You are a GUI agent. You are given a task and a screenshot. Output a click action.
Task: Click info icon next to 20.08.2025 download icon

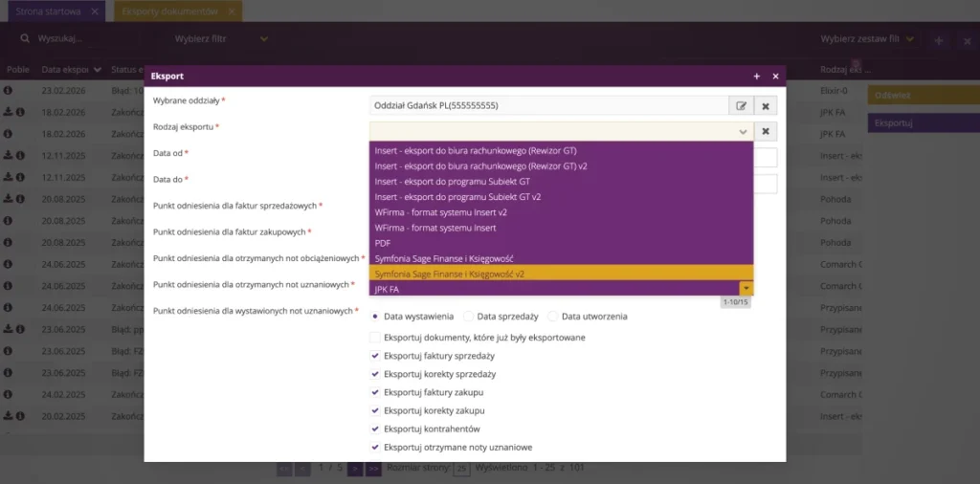20,199
